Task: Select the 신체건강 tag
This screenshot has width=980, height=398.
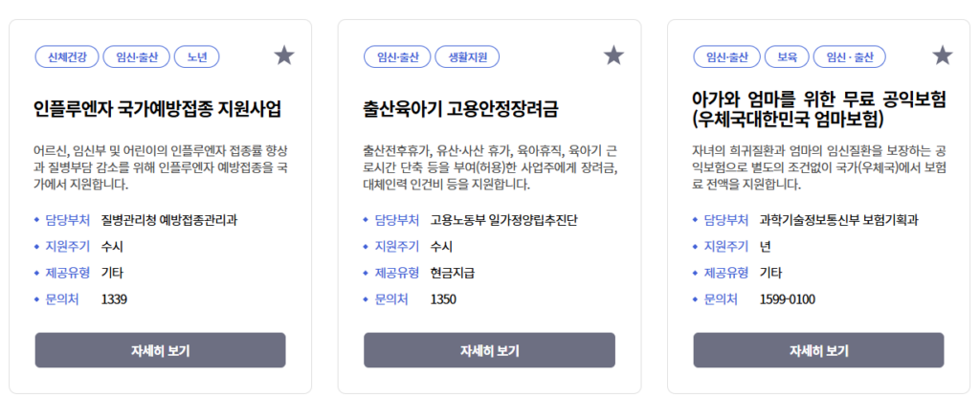Action: click(x=66, y=57)
